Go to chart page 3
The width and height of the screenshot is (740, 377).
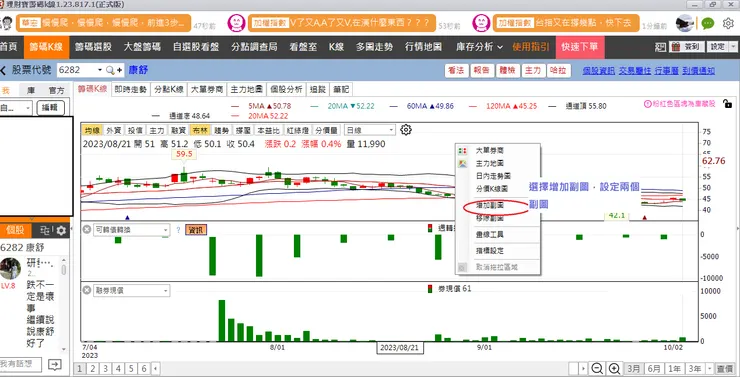[106, 369]
